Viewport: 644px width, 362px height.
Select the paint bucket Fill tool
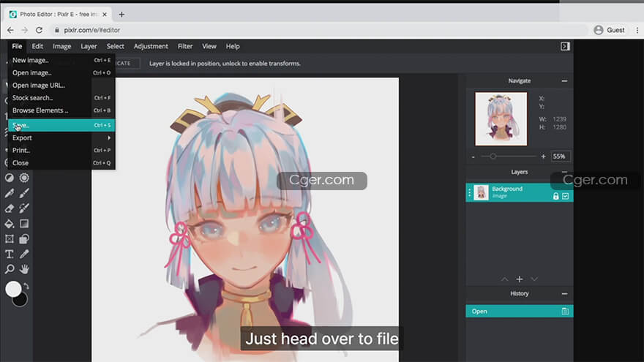coord(10,224)
